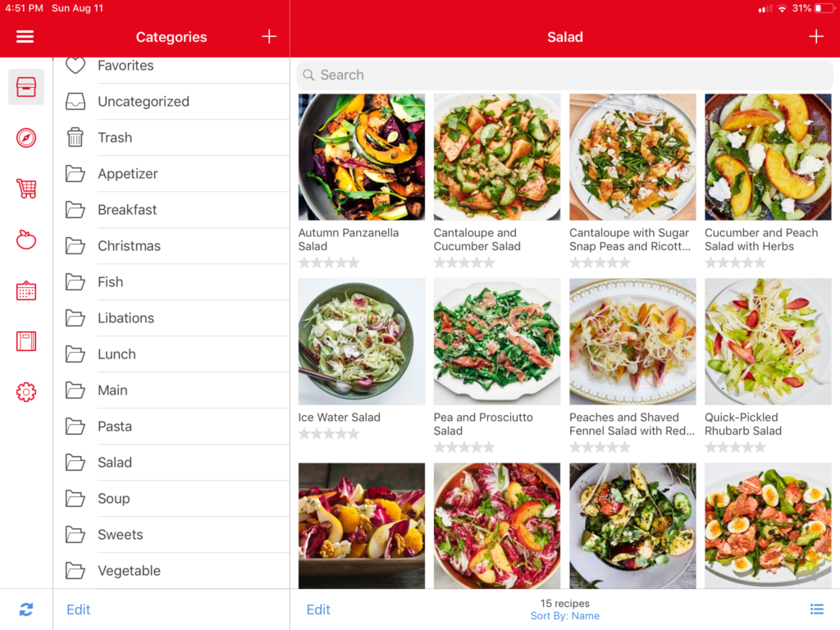This screenshot has width=840, height=630.
Task: Open the pantry apple icon
Action: click(x=26, y=240)
